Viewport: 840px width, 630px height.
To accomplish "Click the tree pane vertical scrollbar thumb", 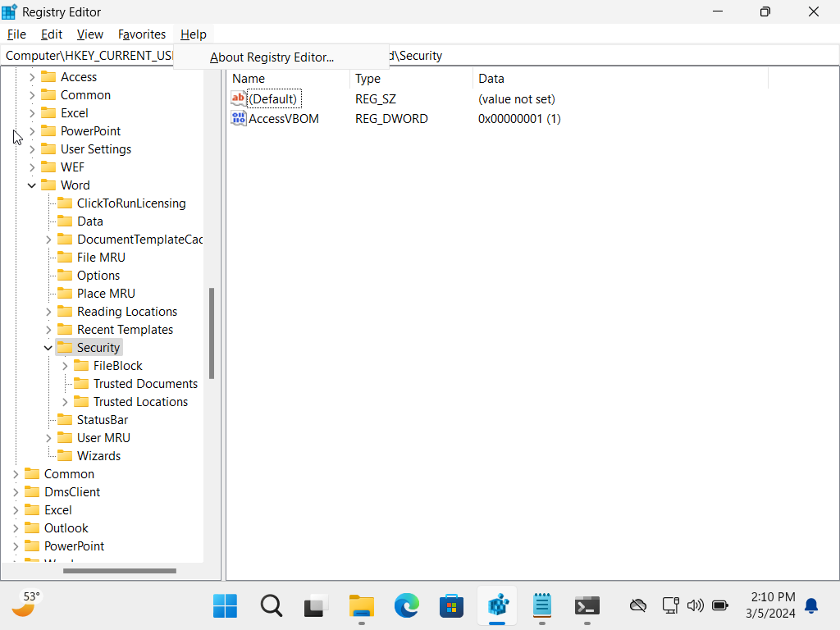I will point(212,333).
